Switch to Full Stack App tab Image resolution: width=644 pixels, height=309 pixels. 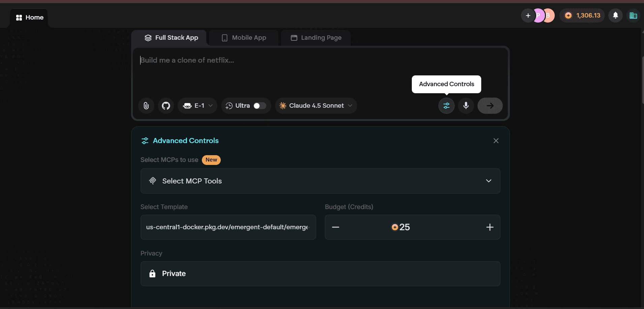[171, 38]
